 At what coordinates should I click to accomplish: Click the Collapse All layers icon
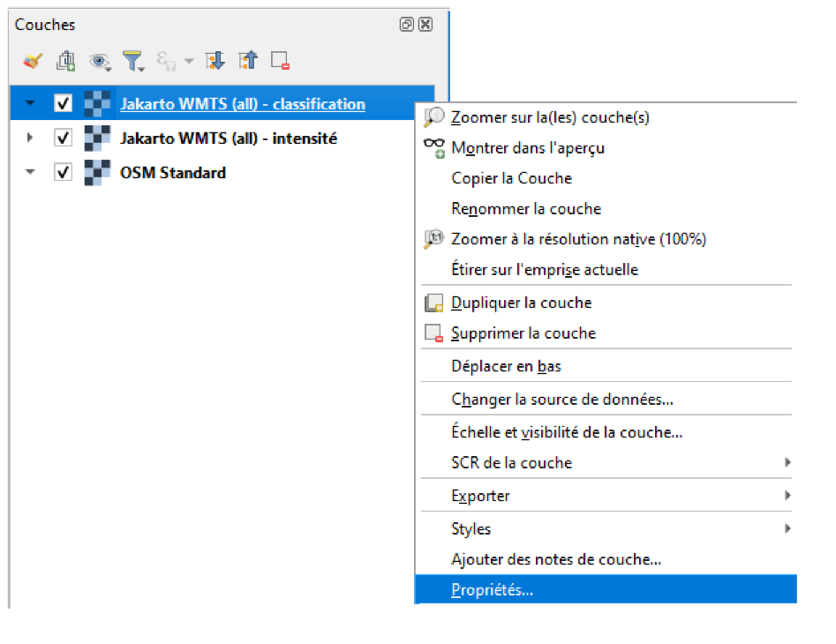(x=248, y=61)
